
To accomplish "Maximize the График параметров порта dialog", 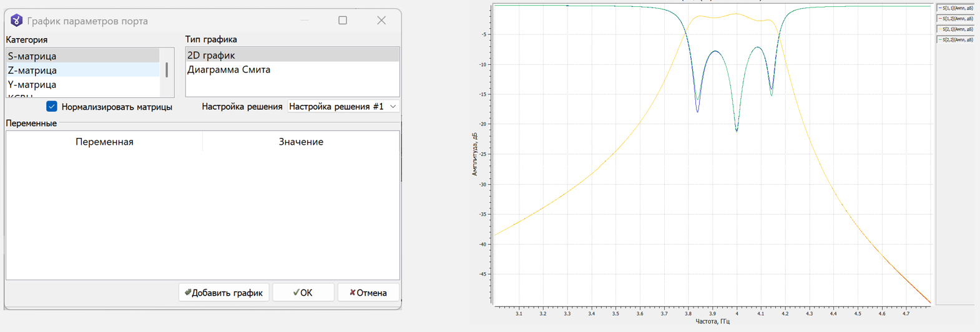I will (x=343, y=21).
